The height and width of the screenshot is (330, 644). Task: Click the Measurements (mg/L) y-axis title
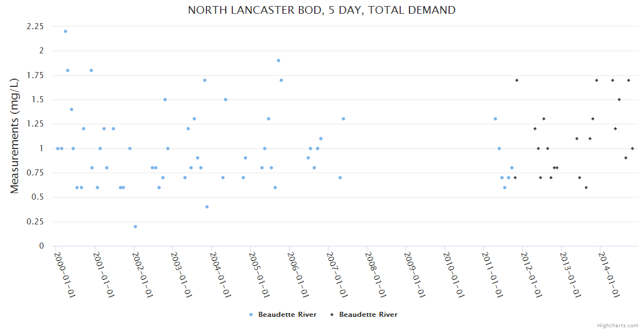[x=15, y=135]
